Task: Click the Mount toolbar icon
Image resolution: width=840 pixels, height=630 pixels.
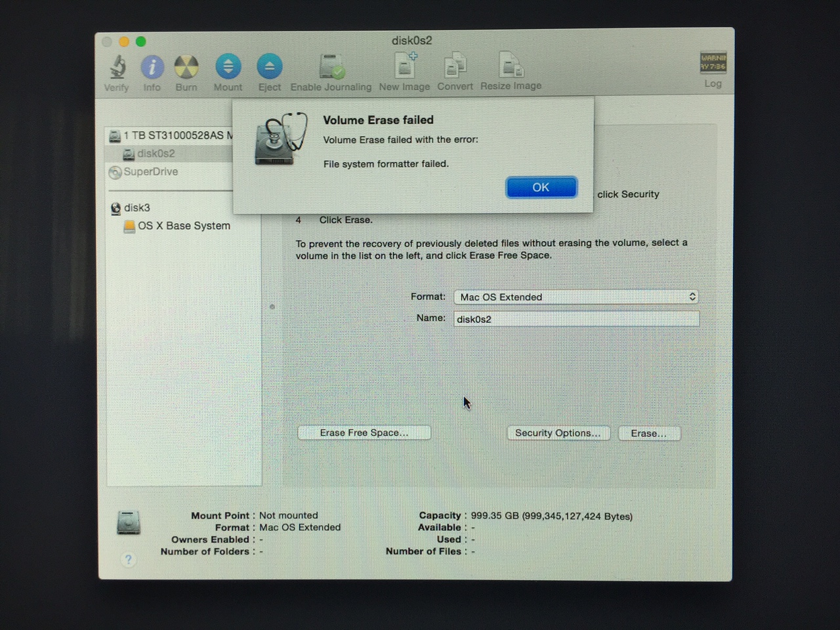Action: coord(228,67)
